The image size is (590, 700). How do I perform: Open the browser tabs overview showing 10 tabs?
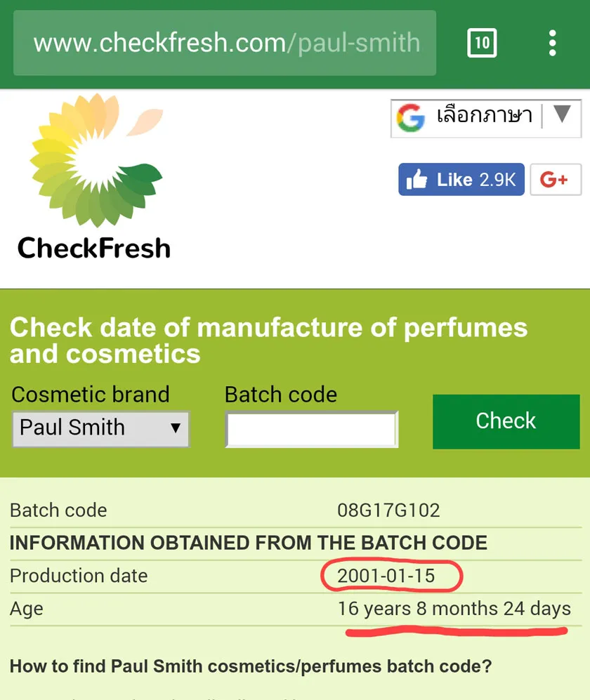coord(483,42)
